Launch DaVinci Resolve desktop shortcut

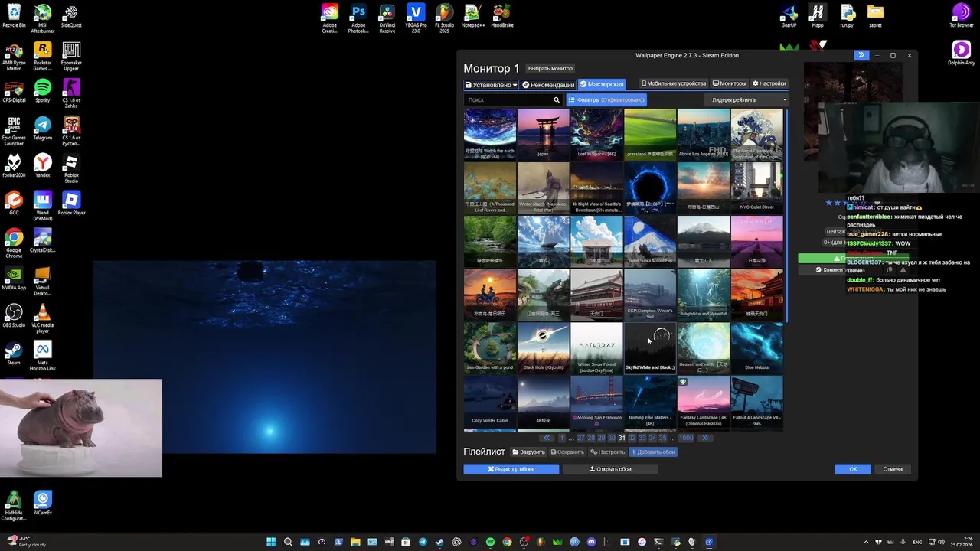[x=387, y=17]
